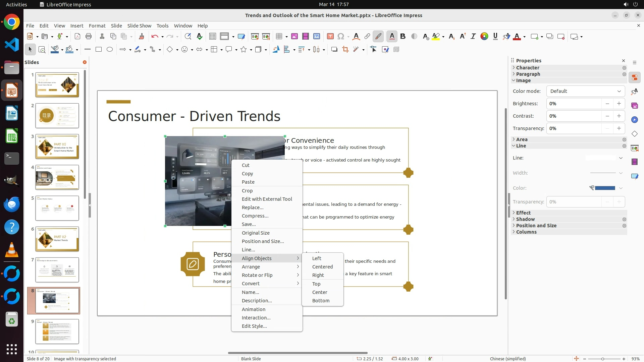Toggle Display Grid toolbar button
The width and height of the screenshot is (644, 362).
click(x=212, y=37)
